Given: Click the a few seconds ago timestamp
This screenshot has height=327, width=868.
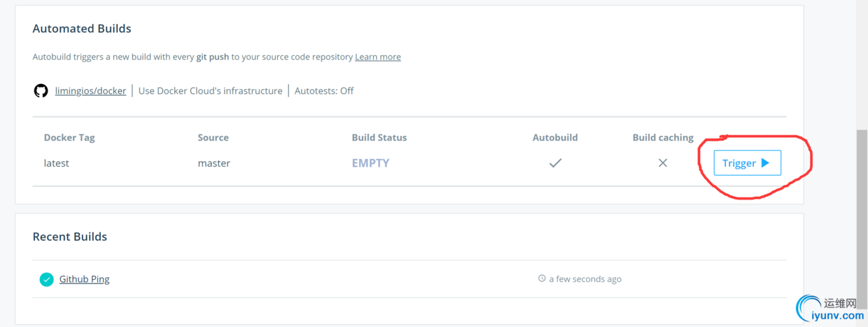Looking at the screenshot, I should pyautogui.click(x=585, y=279).
